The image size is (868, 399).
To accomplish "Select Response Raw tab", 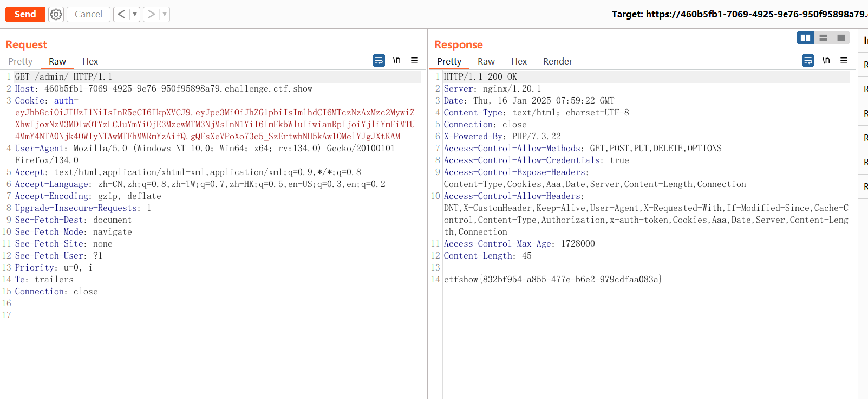I will click(x=486, y=61).
